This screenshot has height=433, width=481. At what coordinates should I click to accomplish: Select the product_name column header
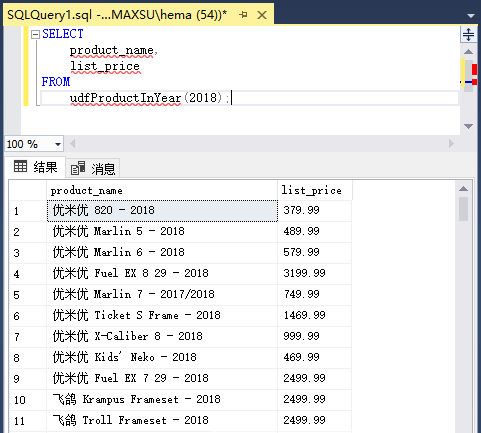(x=162, y=190)
